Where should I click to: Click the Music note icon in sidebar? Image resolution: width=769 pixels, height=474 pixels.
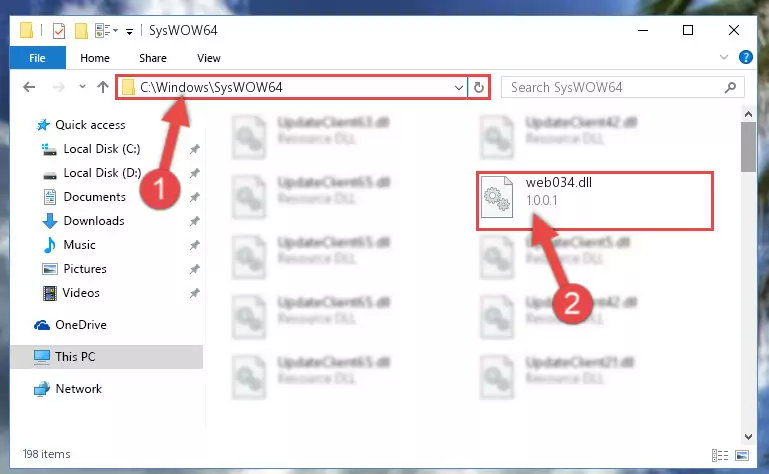(50, 245)
